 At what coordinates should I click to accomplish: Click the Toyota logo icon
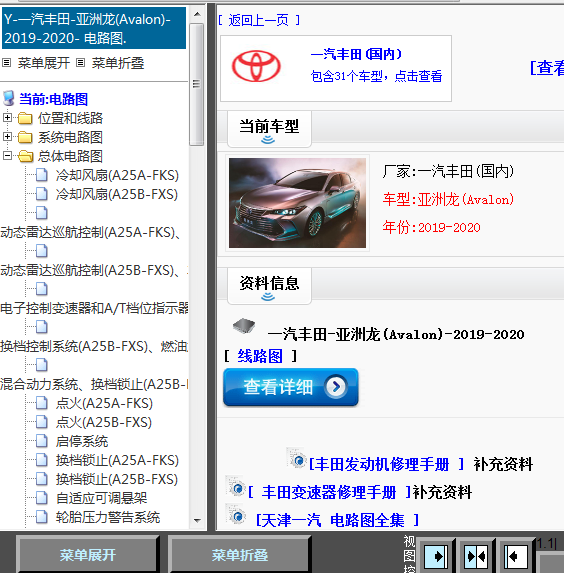point(256,66)
